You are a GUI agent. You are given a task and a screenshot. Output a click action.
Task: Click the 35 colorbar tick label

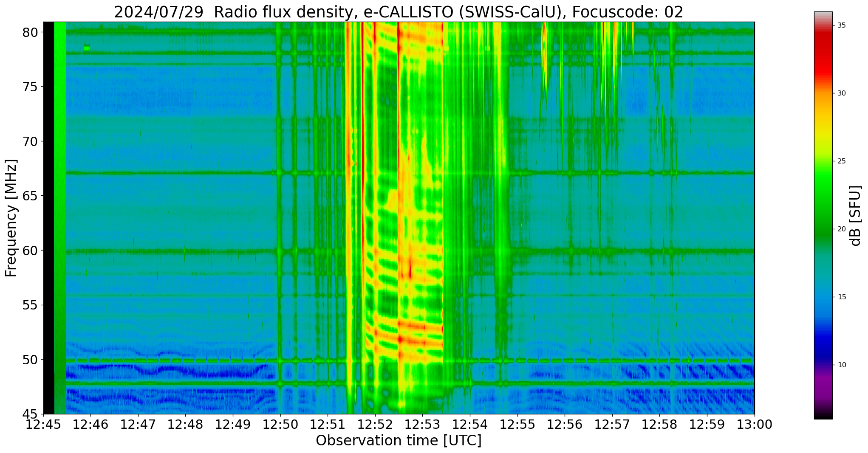click(841, 25)
